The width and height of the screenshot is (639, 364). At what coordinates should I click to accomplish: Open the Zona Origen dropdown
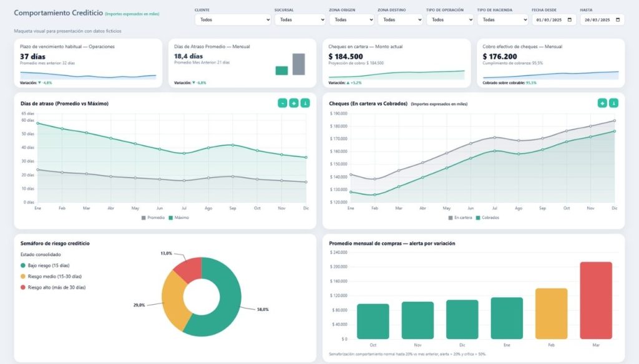(x=351, y=20)
